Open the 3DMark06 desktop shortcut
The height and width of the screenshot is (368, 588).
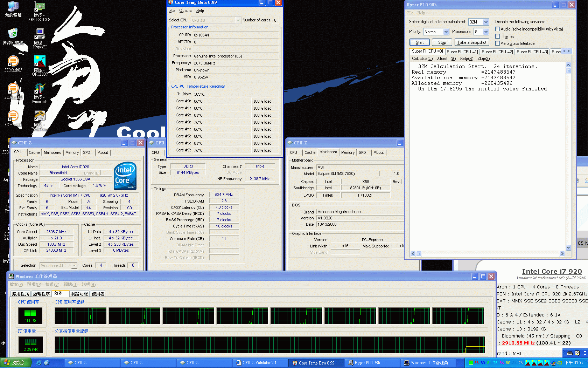(x=13, y=118)
